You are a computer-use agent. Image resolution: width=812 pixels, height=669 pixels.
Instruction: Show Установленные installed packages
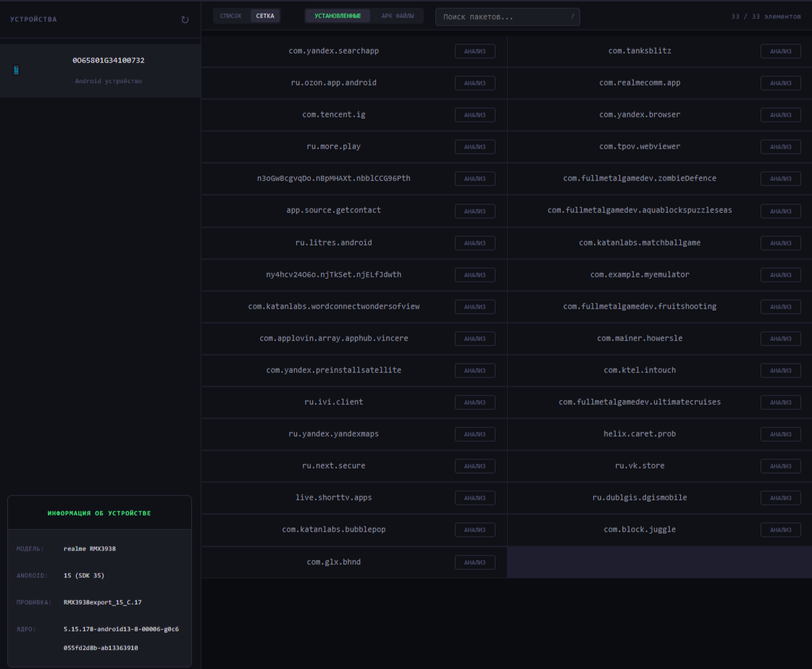point(338,16)
